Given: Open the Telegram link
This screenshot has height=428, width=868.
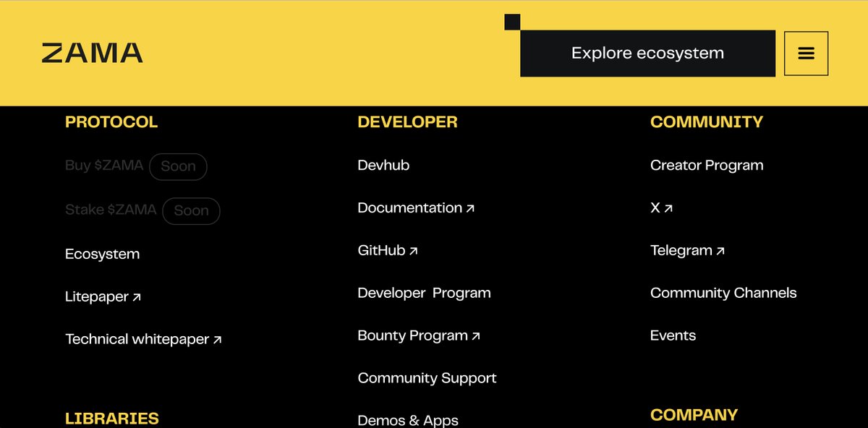Looking at the screenshot, I should (x=687, y=250).
